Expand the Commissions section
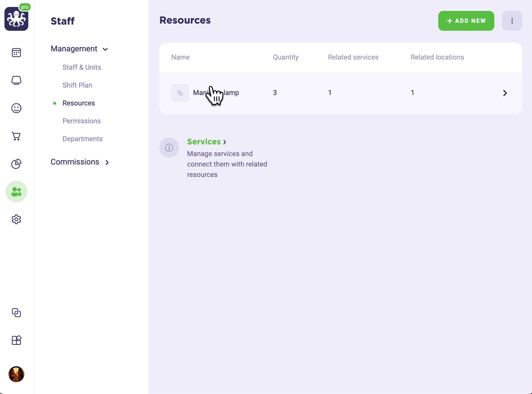The image size is (532, 394). pos(80,162)
